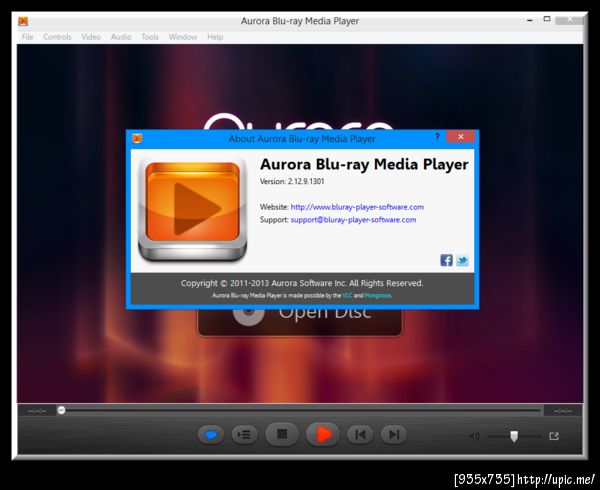The width and height of the screenshot is (600, 490).
Task: Open the bluray-player-software.com website link
Action: 357,207
